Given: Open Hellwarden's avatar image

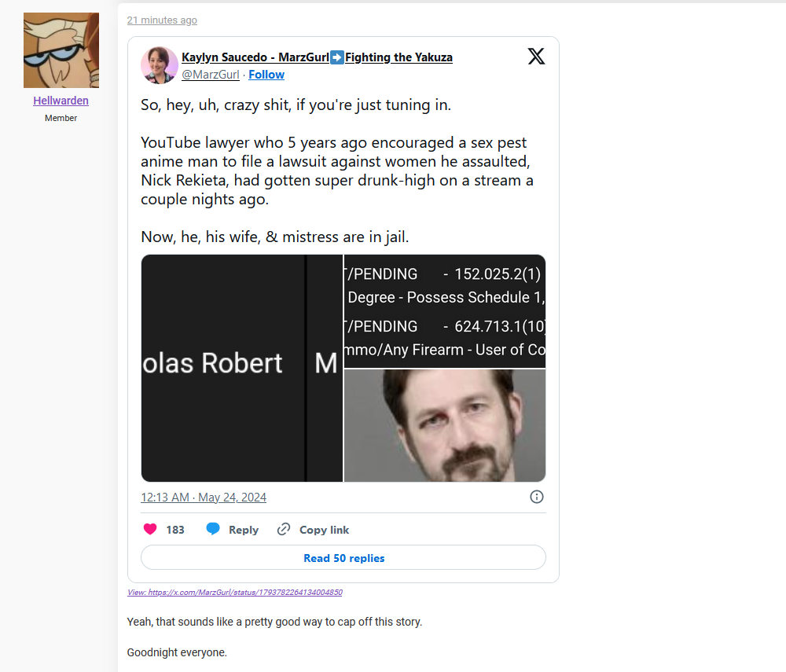Looking at the screenshot, I should tap(61, 50).
